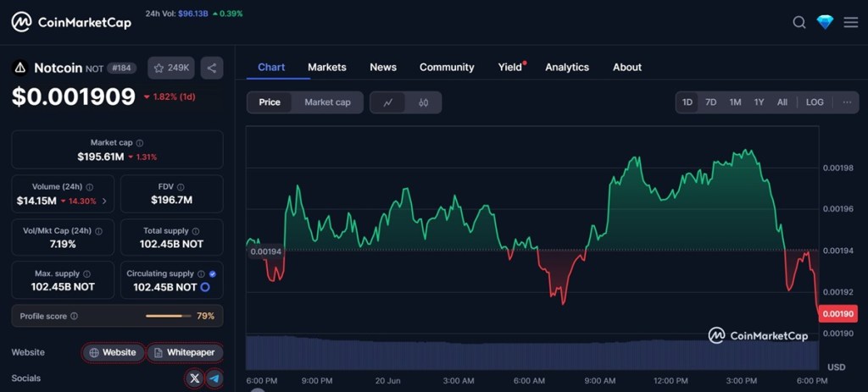Expand Volume (24h) details chevron
The height and width of the screenshot is (392, 868).
[104, 201]
